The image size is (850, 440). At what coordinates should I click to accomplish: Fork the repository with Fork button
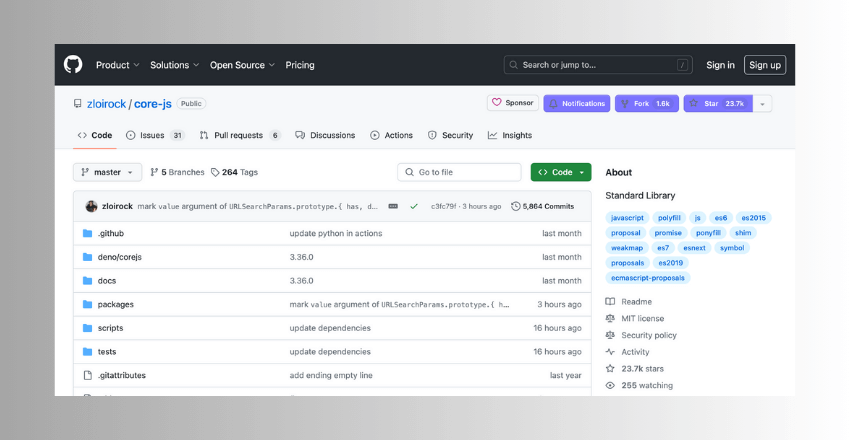[x=647, y=103]
